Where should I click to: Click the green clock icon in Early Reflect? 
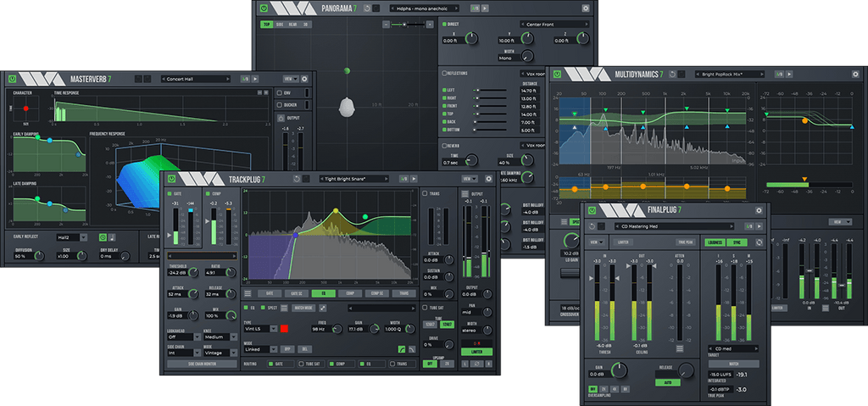coord(103,237)
